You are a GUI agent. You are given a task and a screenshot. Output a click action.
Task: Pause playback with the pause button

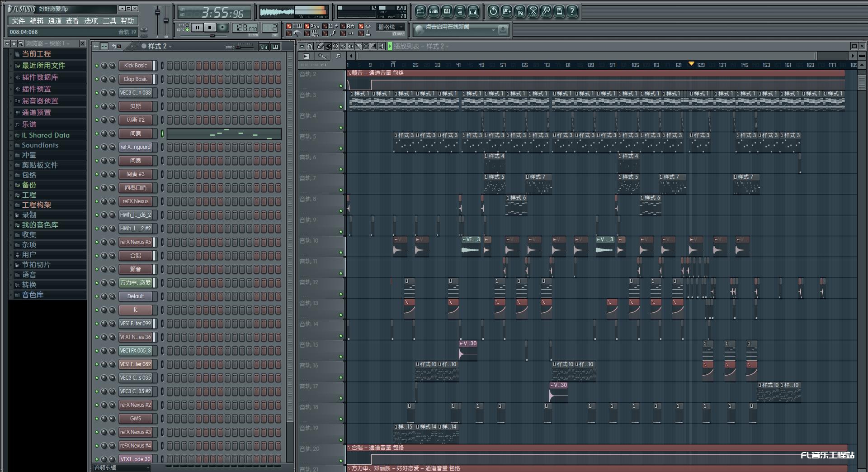coord(198,28)
